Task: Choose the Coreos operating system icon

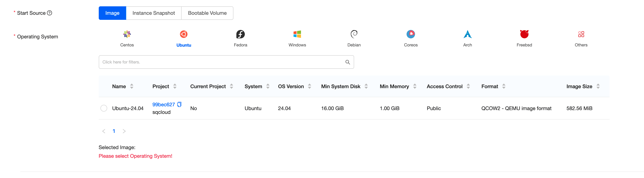Action: [x=411, y=34]
